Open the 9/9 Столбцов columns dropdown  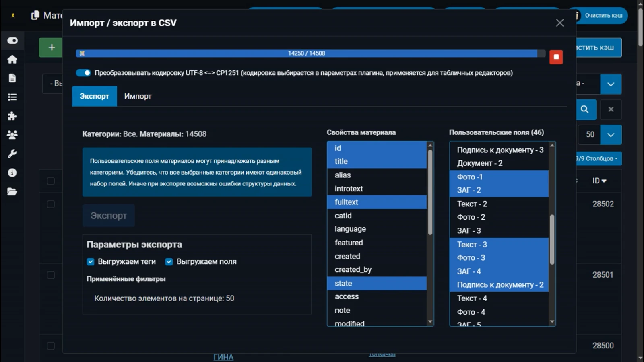pyautogui.click(x=598, y=158)
